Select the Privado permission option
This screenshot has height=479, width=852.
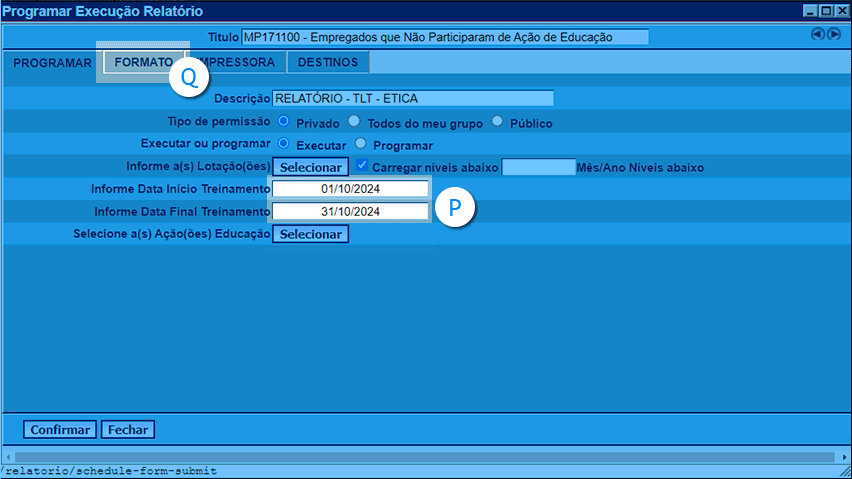coord(284,121)
